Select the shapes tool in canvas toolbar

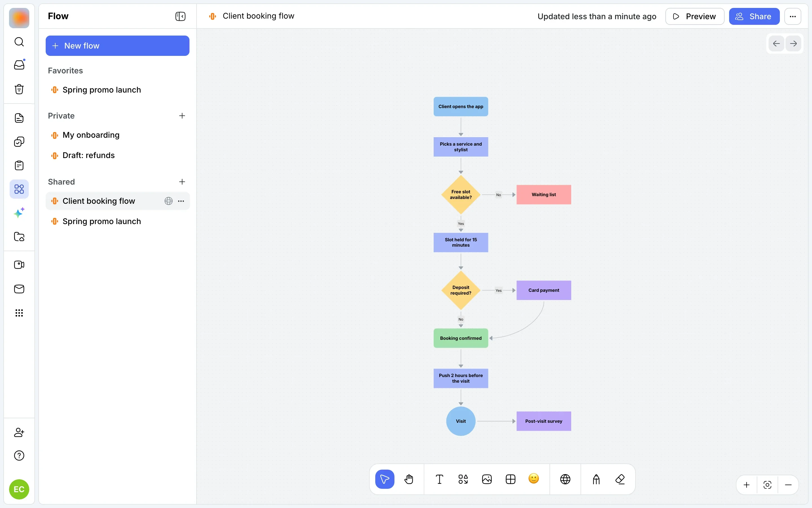(463, 479)
